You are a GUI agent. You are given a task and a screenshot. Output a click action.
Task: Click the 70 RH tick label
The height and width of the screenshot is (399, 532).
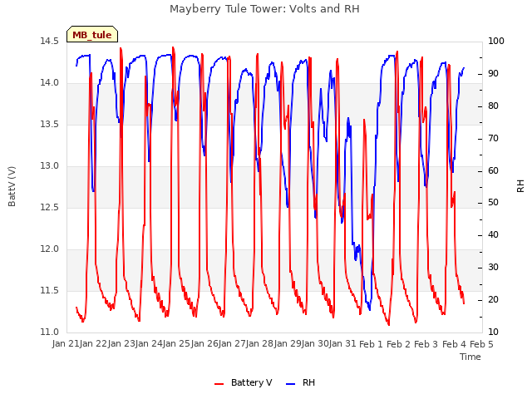pyautogui.click(x=493, y=139)
